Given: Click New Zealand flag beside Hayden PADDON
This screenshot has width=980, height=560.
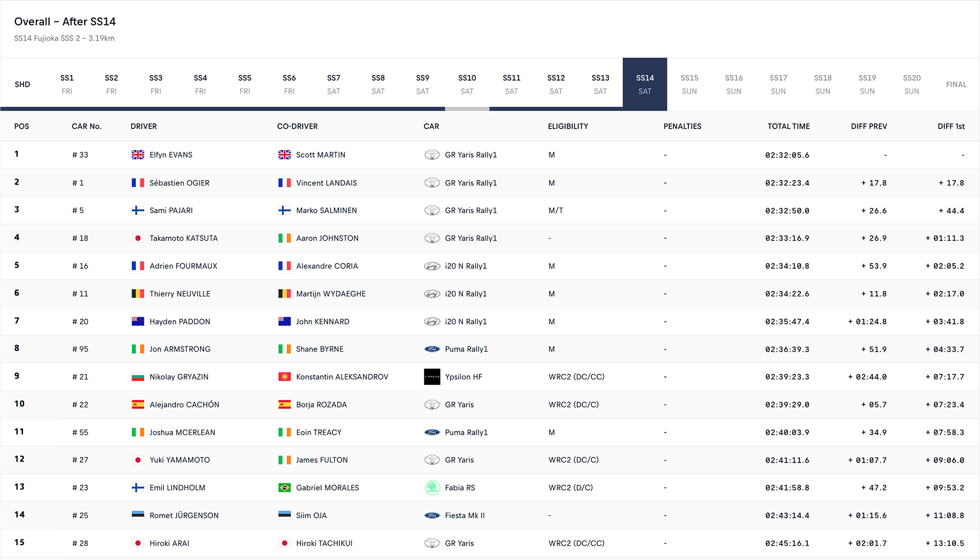Looking at the screenshot, I should (x=138, y=321).
